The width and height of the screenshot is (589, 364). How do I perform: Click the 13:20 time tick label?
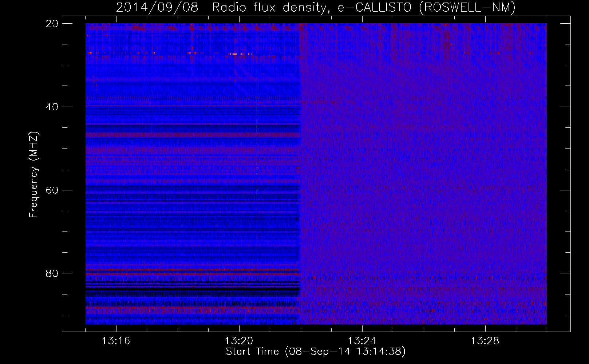coord(239,341)
